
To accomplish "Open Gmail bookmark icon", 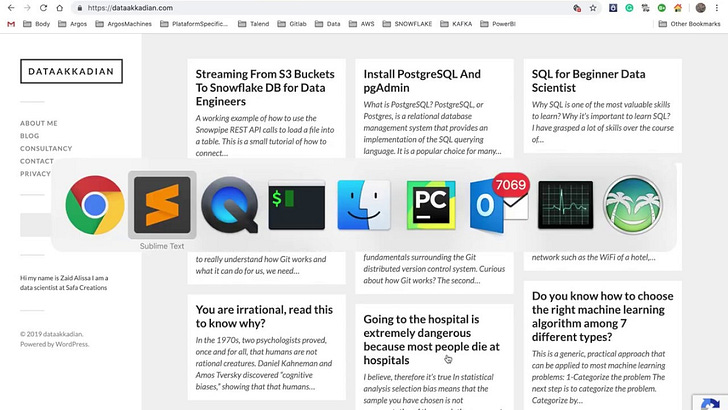I will point(11,24).
